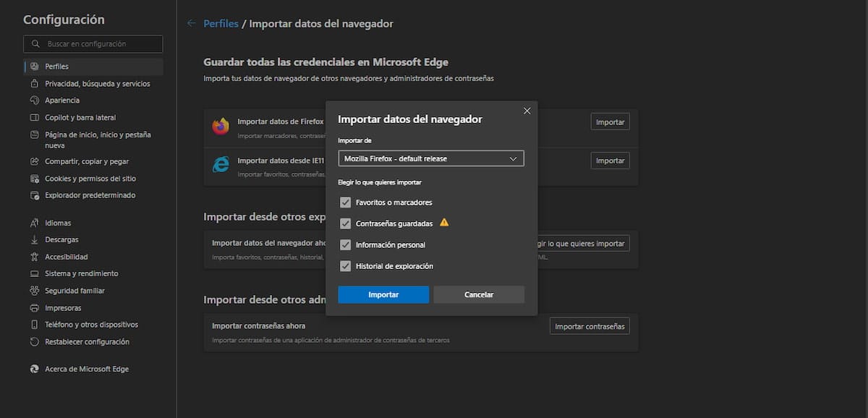Click the Teléfono y otros dispositivos icon
Viewport: 868px width, 418px height.
pyautogui.click(x=34, y=325)
